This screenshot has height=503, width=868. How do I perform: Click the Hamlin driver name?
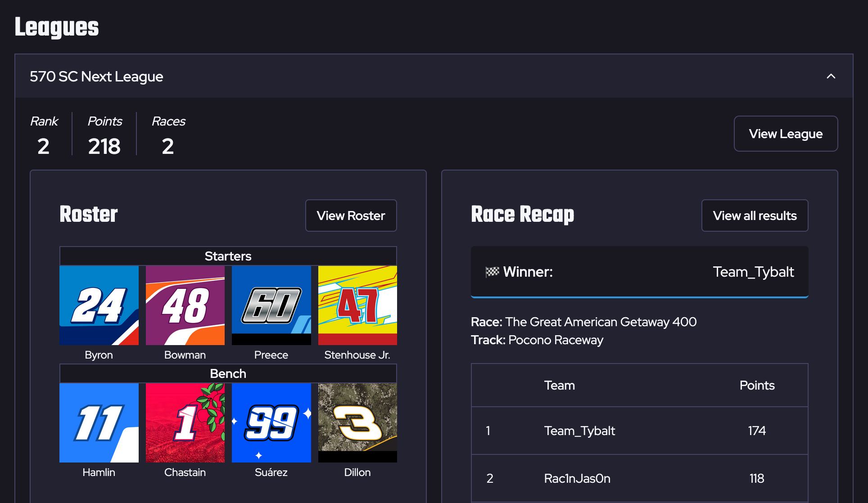(99, 472)
